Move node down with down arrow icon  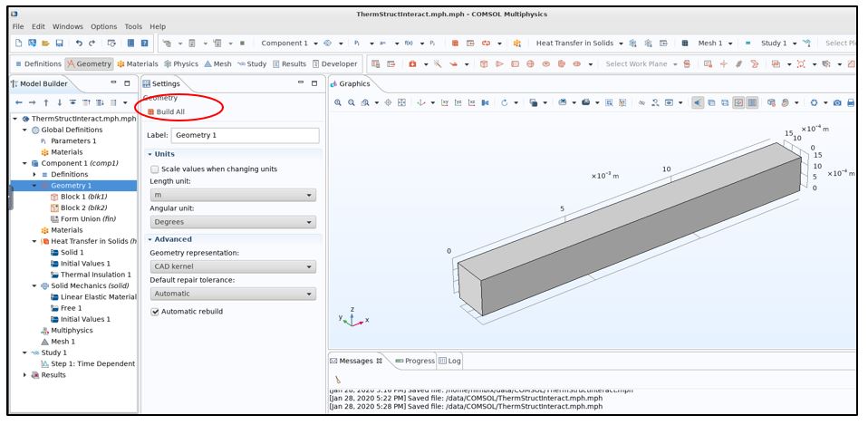coord(59,103)
